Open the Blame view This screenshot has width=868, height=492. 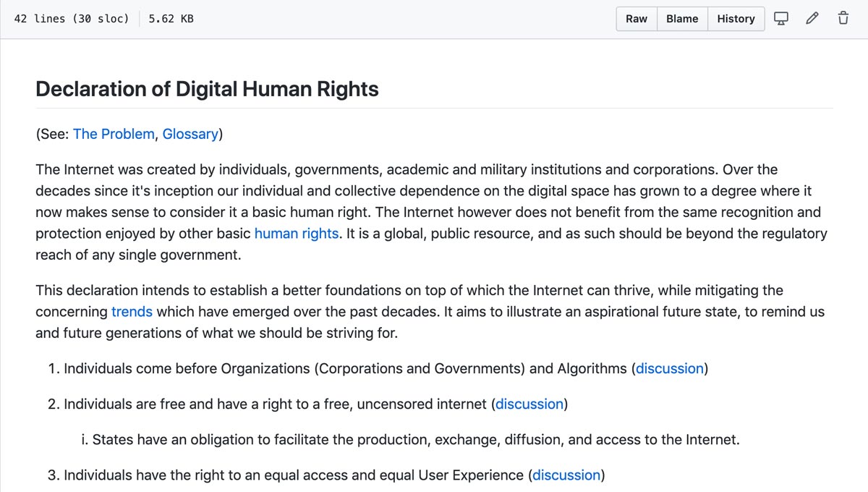click(x=682, y=19)
